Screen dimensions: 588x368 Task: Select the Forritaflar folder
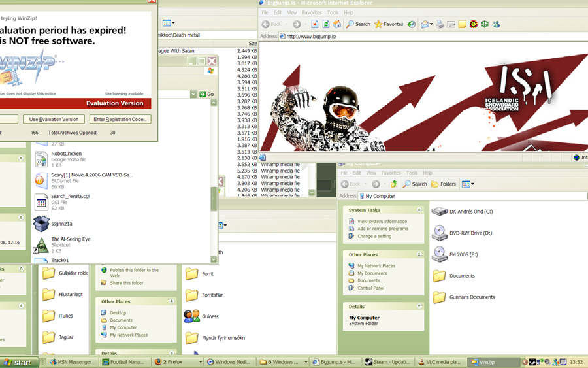coord(204,295)
